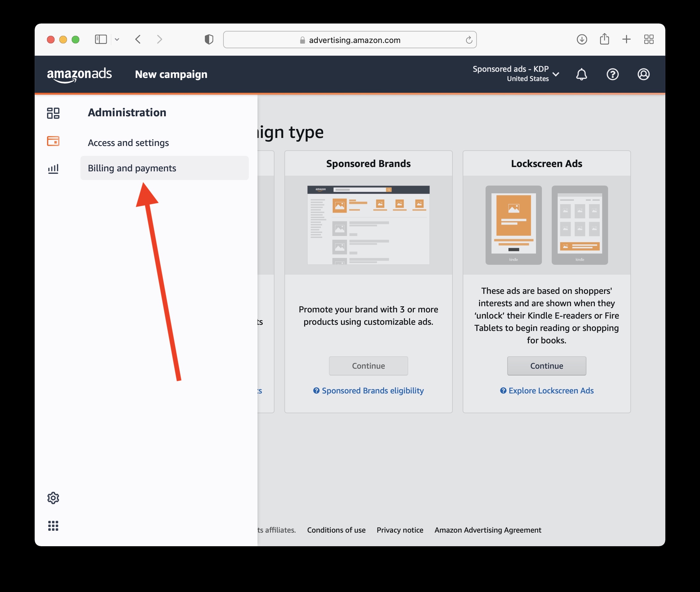700x592 pixels.
Task: Open the nine-dot apps grid icon
Action: (53, 526)
